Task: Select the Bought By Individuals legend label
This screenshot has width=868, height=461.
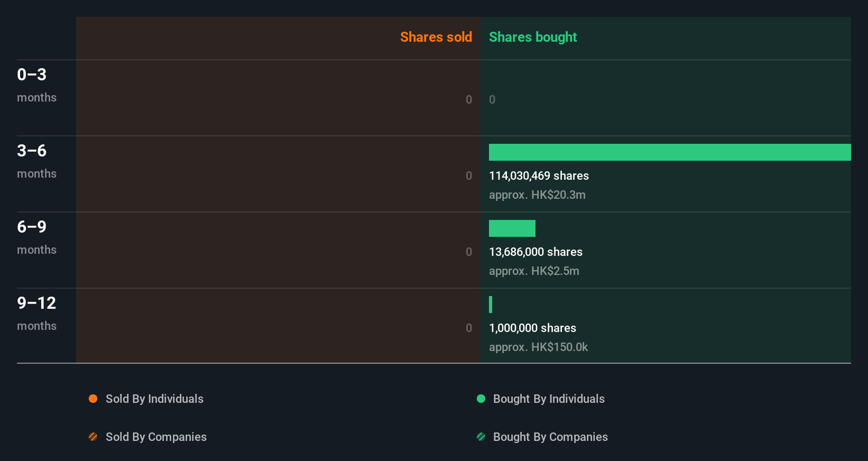Action: (549, 399)
